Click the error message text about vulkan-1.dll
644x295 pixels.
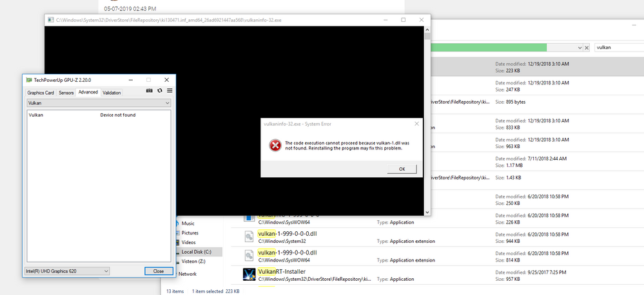coord(347,146)
